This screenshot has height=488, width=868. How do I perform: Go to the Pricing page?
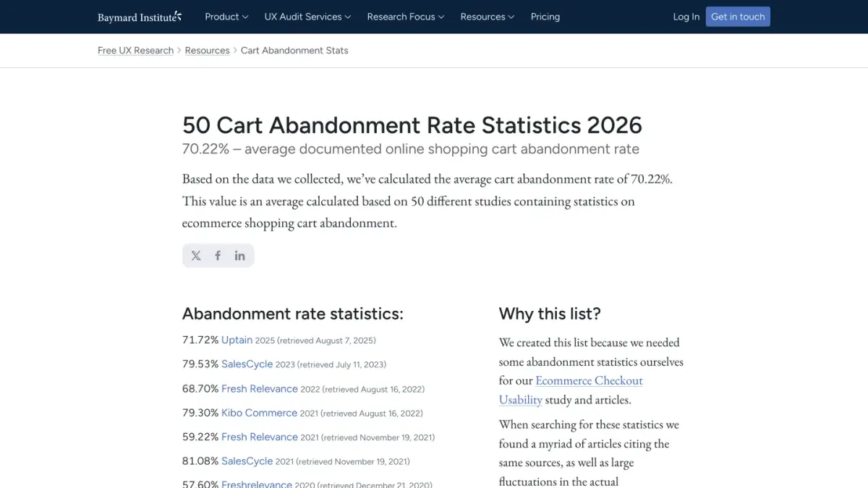(x=545, y=17)
